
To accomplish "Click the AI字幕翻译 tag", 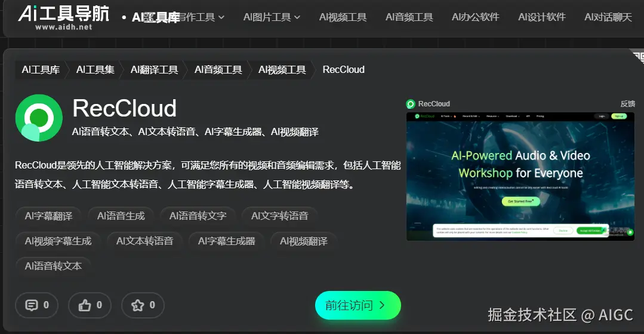I will click(x=48, y=216).
